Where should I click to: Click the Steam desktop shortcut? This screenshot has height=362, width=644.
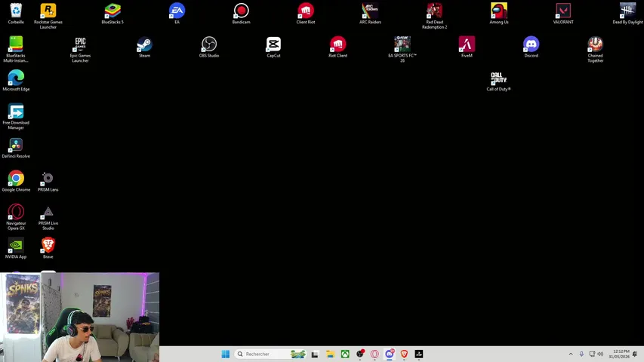[x=144, y=47]
